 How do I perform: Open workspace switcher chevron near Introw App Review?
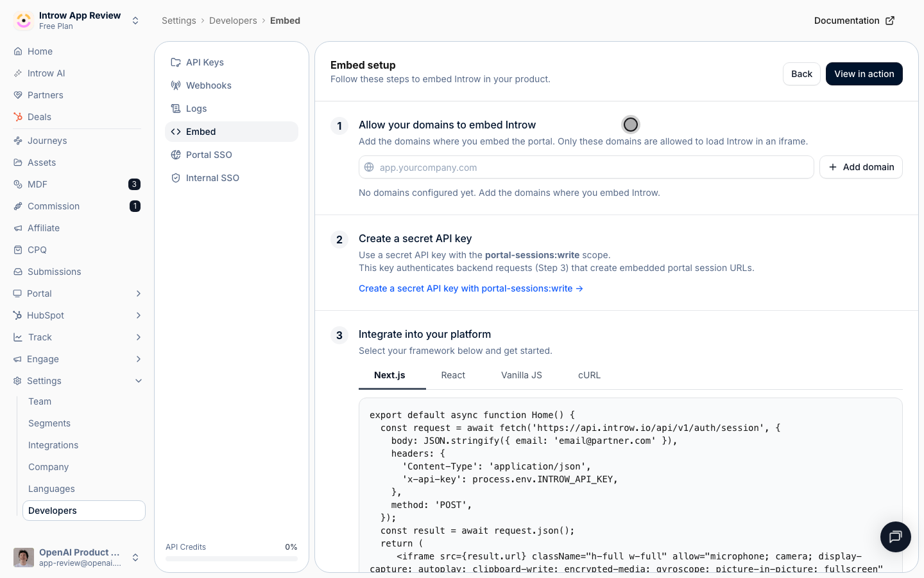(x=135, y=21)
